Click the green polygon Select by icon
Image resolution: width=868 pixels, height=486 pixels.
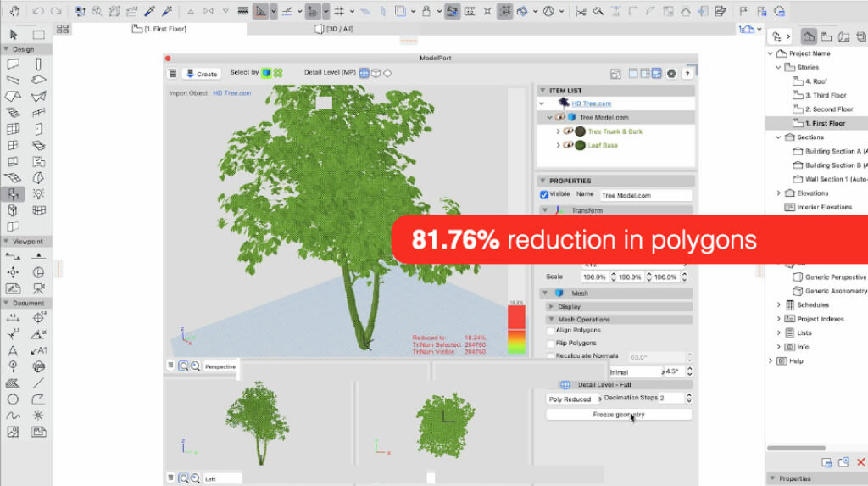click(x=278, y=73)
